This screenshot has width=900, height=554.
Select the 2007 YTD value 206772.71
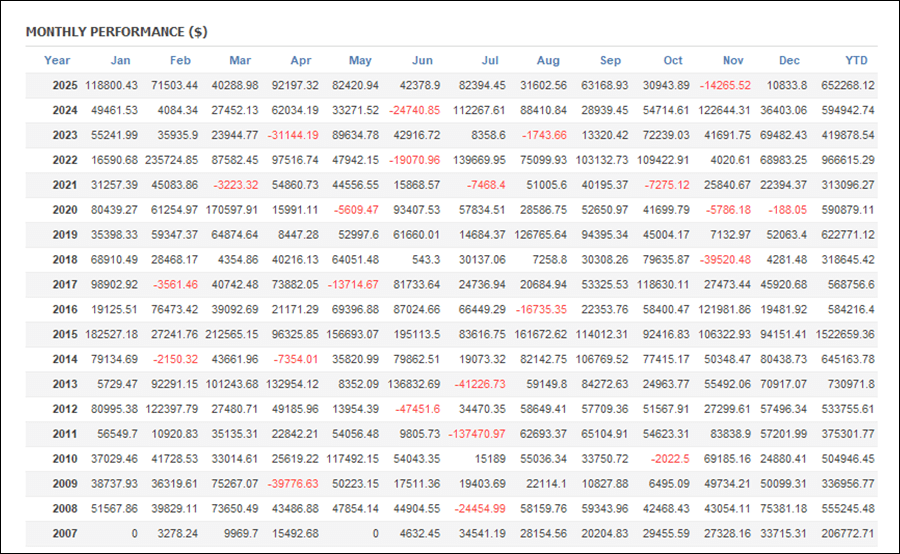pos(844,533)
